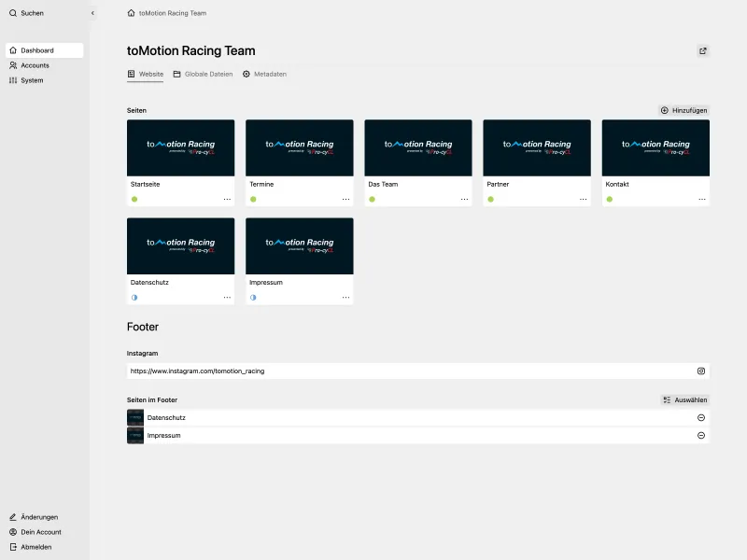This screenshot has height=560, width=747.
Task: Open the options menu on the Kontakt page
Action: coord(702,198)
